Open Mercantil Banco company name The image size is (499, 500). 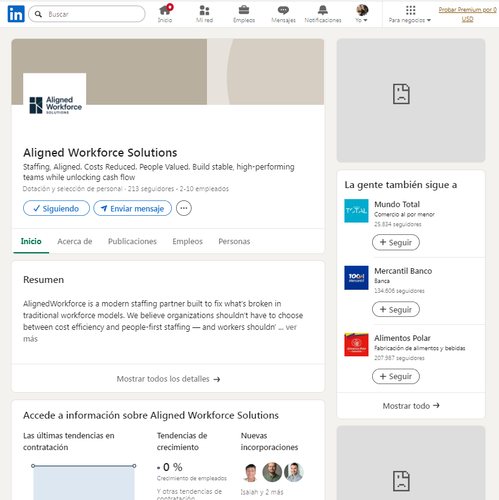pos(403,271)
